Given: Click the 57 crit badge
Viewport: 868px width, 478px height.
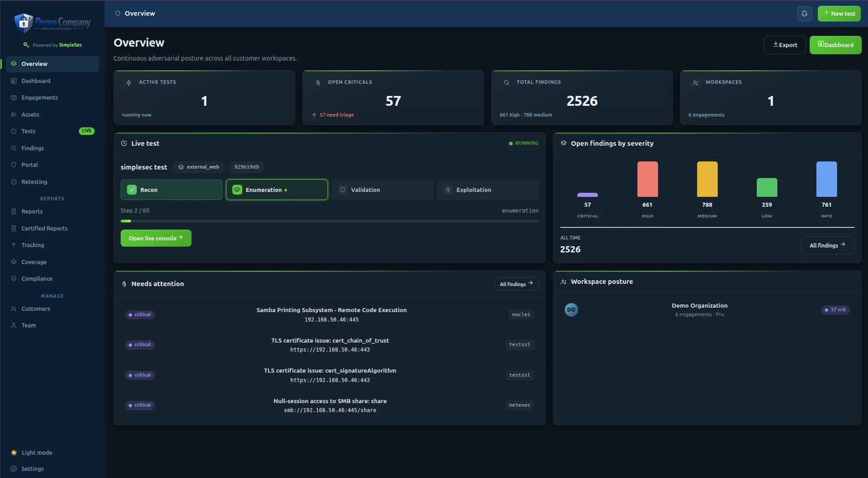Looking at the screenshot, I should (x=836, y=310).
